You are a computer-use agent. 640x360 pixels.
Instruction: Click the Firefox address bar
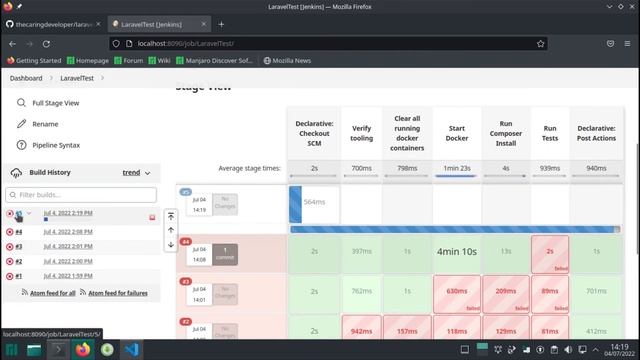[x=328, y=44]
